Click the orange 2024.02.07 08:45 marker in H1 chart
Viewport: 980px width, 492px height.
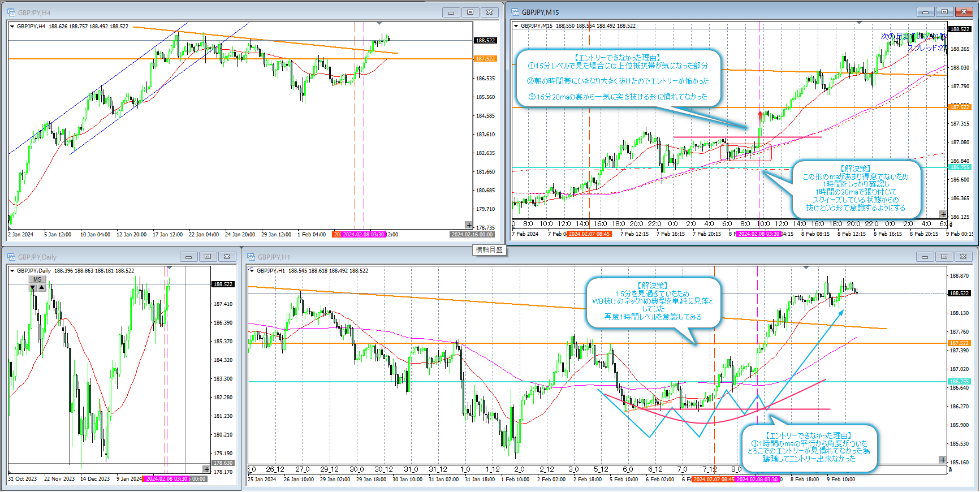pos(714,480)
